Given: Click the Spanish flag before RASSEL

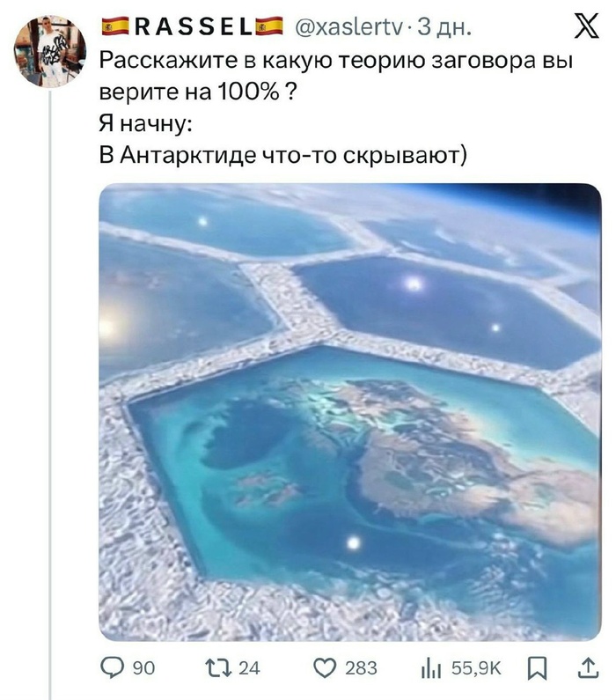Looking at the screenshot, I should click(115, 26).
